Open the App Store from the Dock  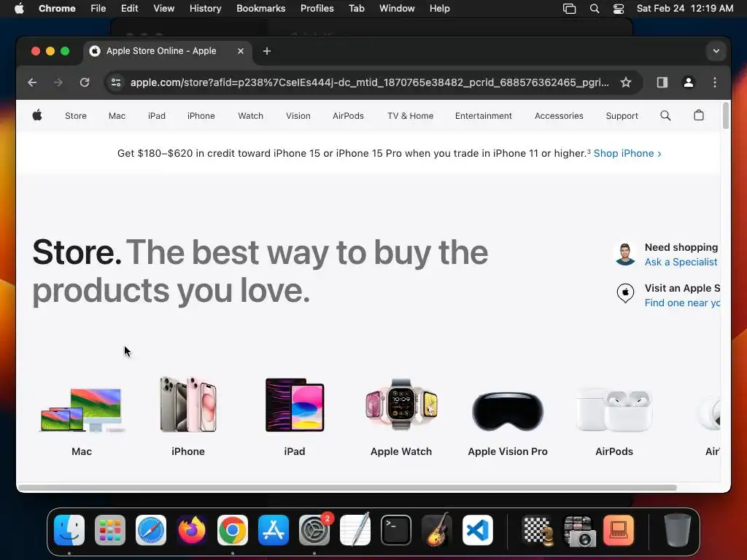click(x=274, y=530)
